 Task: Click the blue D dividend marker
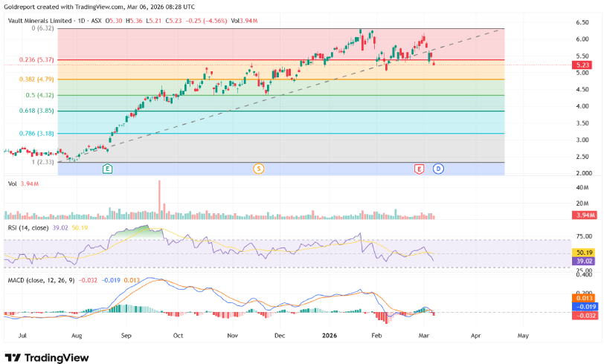[x=438, y=169]
